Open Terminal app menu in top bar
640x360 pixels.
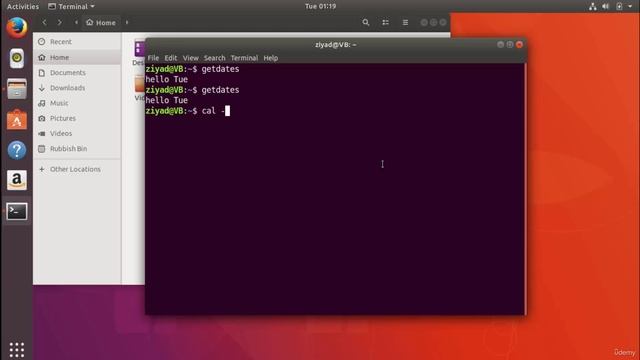71,6
